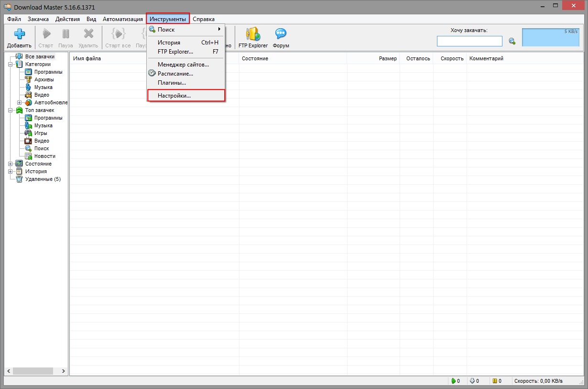Close the Инструменты menu

click(168, 19)
